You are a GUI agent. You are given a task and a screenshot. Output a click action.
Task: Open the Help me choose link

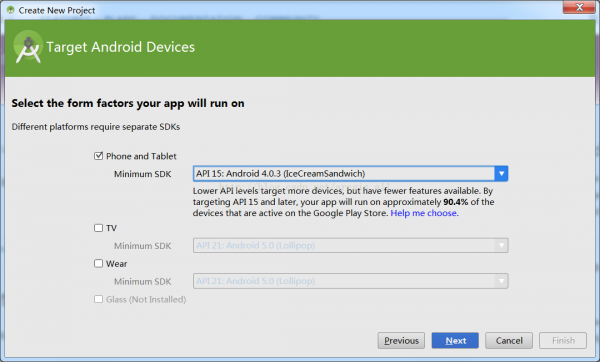click(424, 213)
